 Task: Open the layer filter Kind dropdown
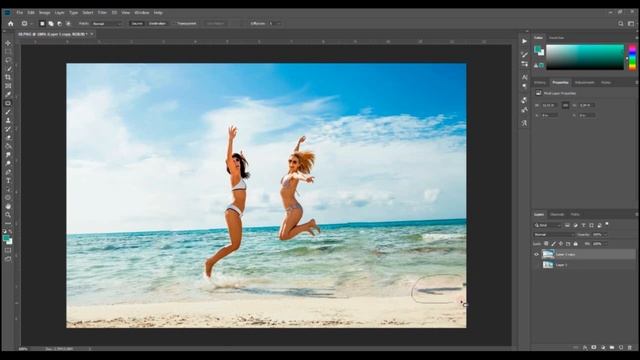pos(548,225)
